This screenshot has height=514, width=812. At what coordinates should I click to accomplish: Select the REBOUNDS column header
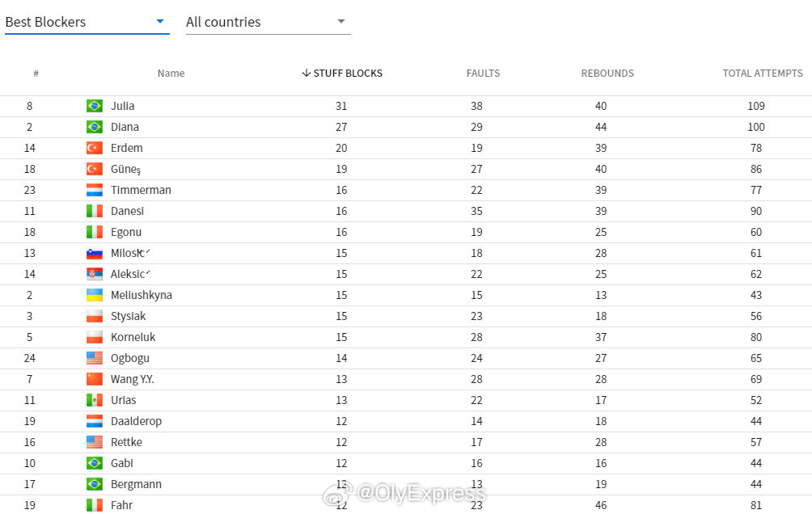[x=607, y=74]
